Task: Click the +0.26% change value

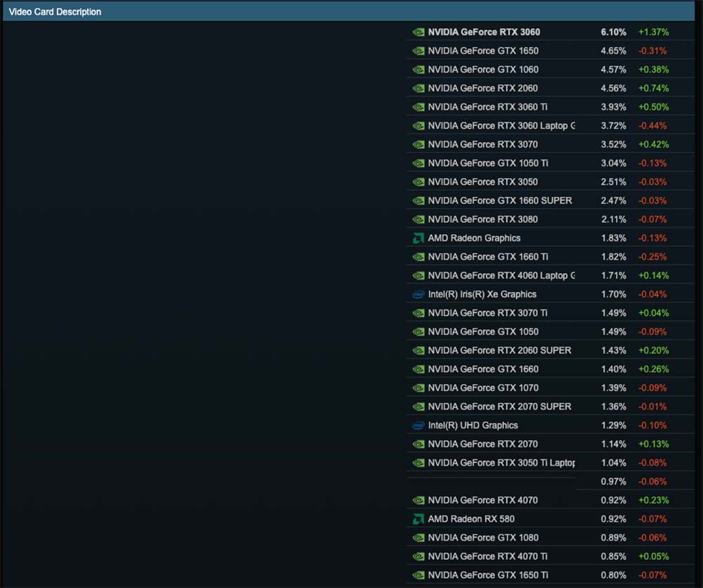Action: 653,369
